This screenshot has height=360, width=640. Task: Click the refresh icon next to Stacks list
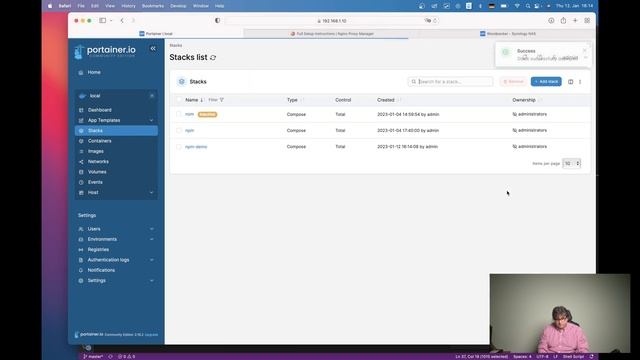213,58
